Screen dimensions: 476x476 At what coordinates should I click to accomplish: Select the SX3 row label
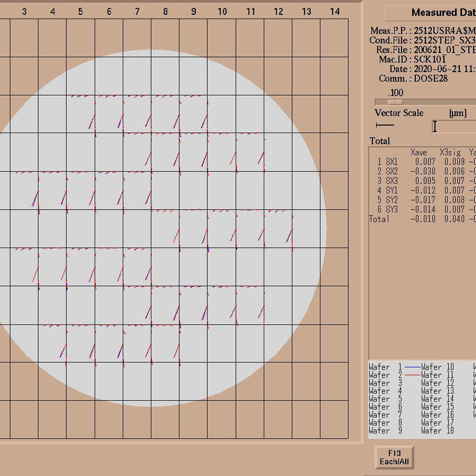(392, 181)
